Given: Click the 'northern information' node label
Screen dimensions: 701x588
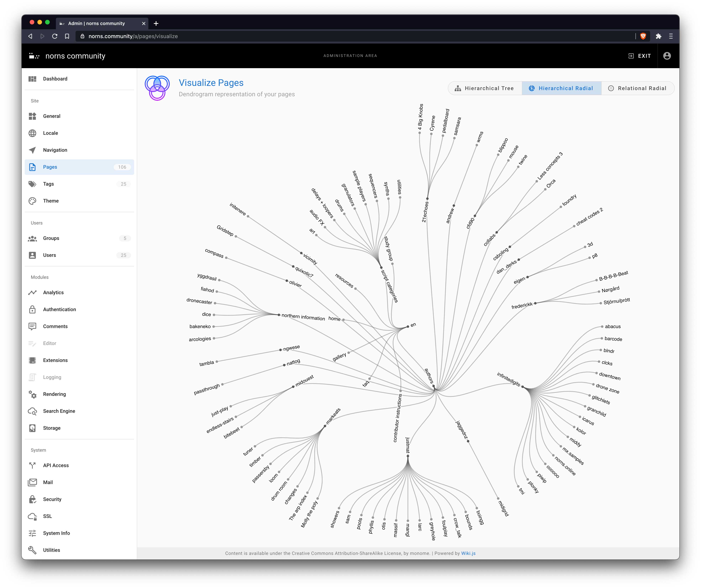Looking at the screenshot, I should [303, 317].
